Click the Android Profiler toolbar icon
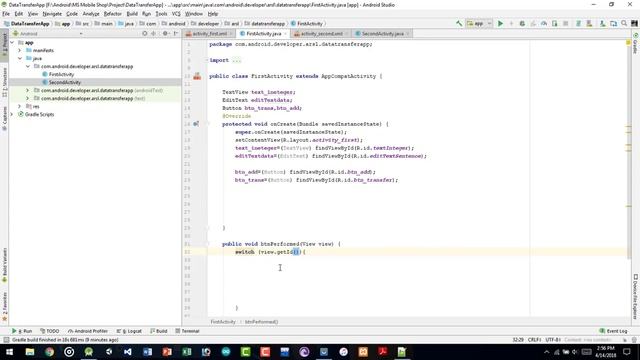This screenshot has height=360, width=640. click(544, 24)
